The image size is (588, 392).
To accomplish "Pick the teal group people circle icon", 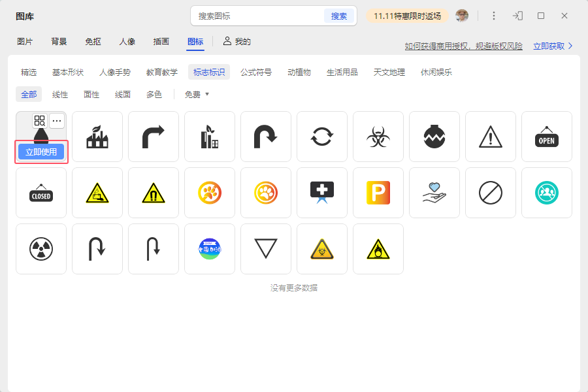I will [547, 193].
